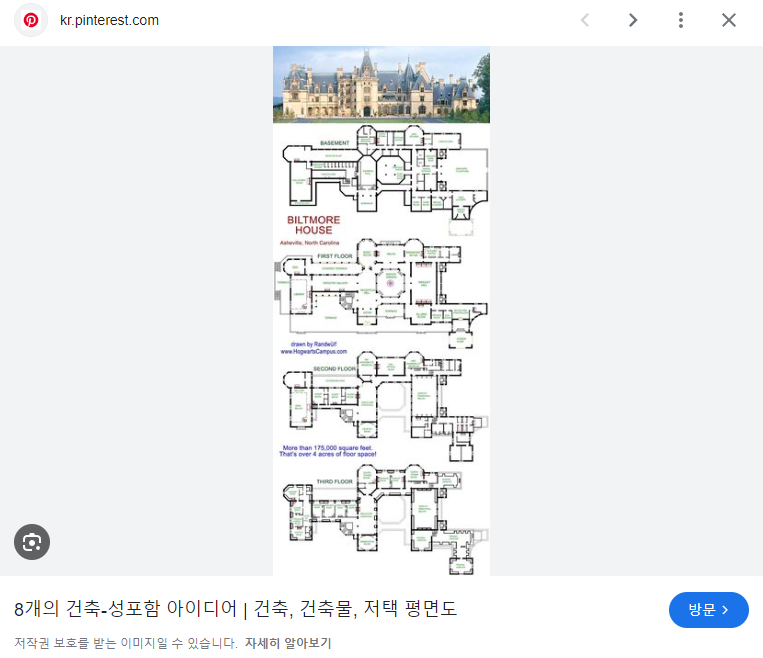This screenshot has width=763, height=658.
Task: Open the kr.pinterest.com source link
Action: pos(109,20)
